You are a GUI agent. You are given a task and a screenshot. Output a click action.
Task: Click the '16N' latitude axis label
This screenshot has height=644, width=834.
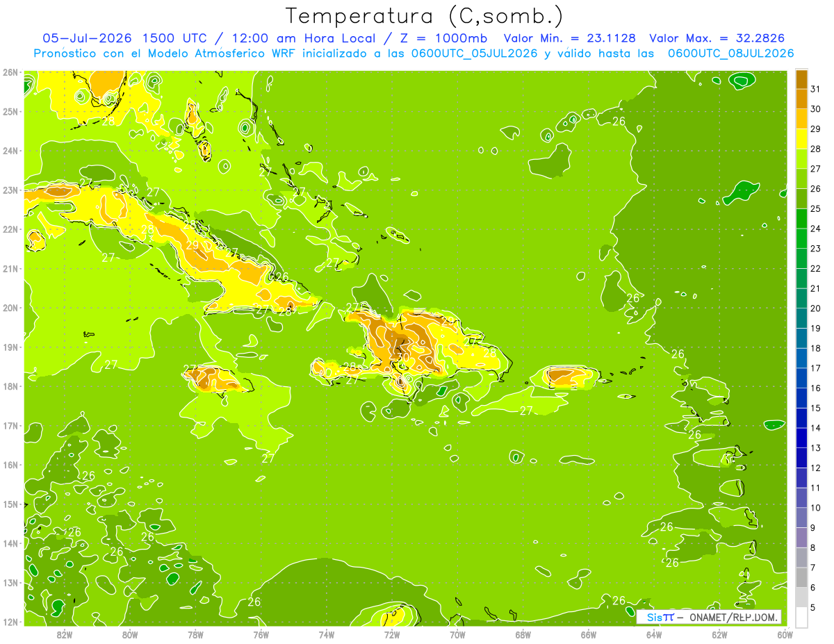(x=10, y=464)
